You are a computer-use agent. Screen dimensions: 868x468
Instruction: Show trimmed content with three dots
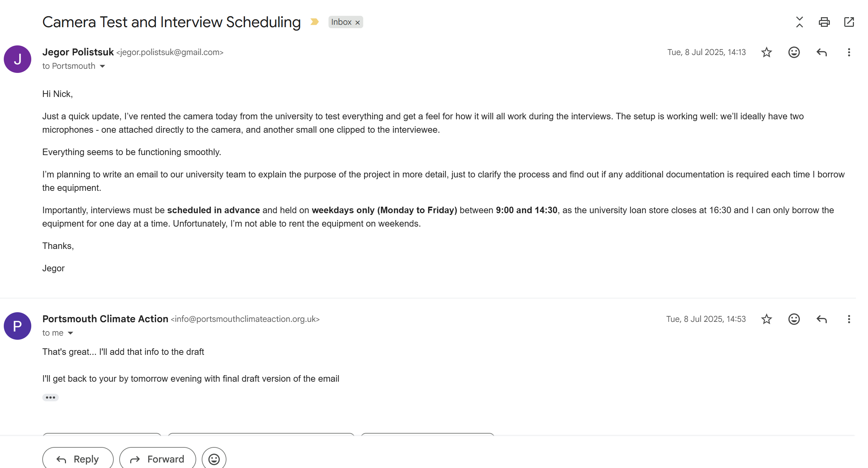click(x=51, y=398)
